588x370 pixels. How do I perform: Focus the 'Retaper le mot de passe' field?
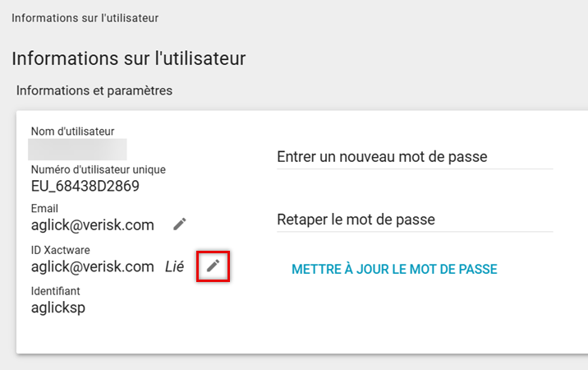click(x=415, y=220)
